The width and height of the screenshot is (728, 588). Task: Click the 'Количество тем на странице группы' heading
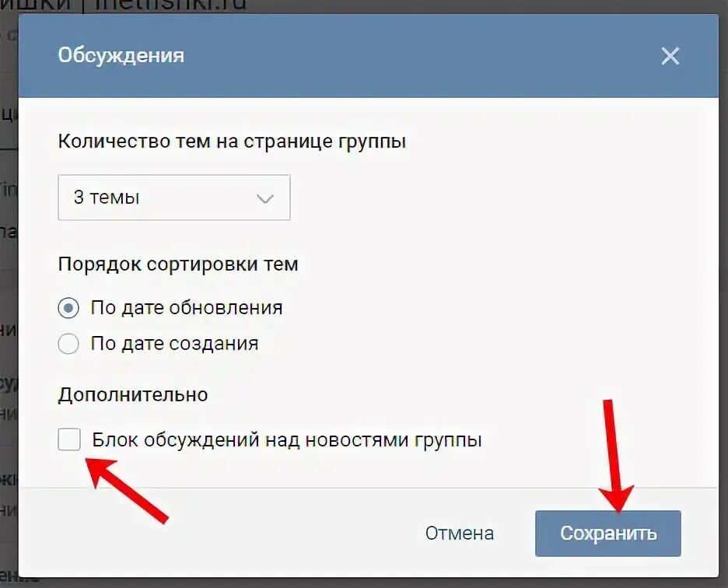pyautogui.click(x=232, y=142)
